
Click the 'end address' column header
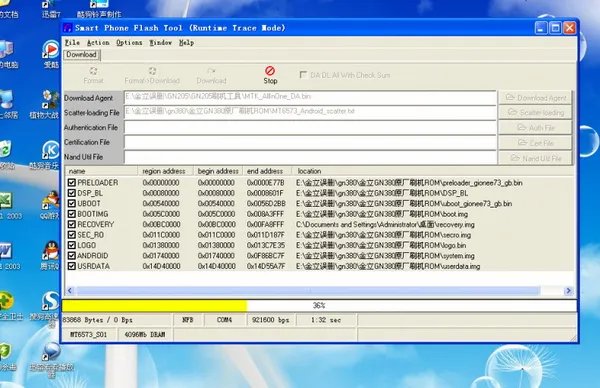point(267,171)
